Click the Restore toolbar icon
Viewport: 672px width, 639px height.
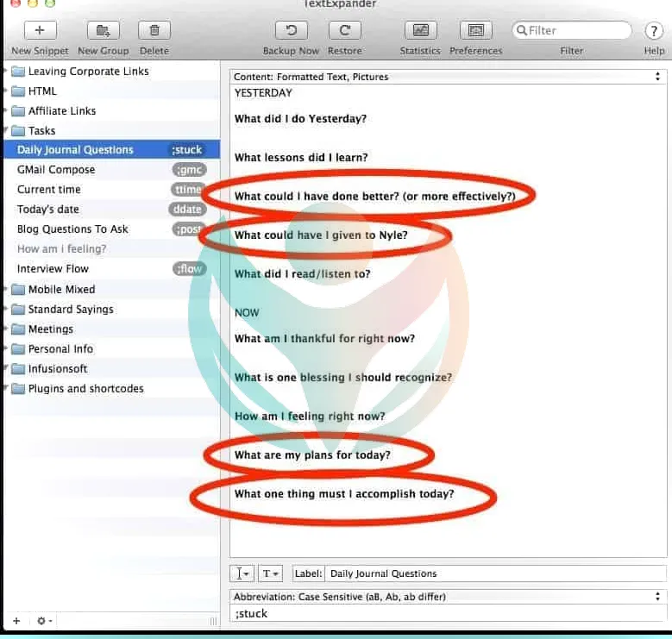(344, 30)
